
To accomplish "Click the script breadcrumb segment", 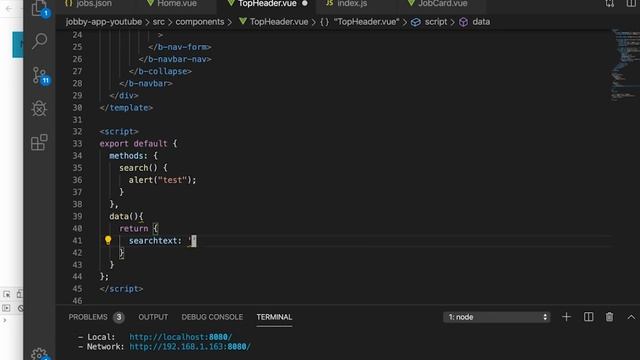I will (x=436, y=22).
